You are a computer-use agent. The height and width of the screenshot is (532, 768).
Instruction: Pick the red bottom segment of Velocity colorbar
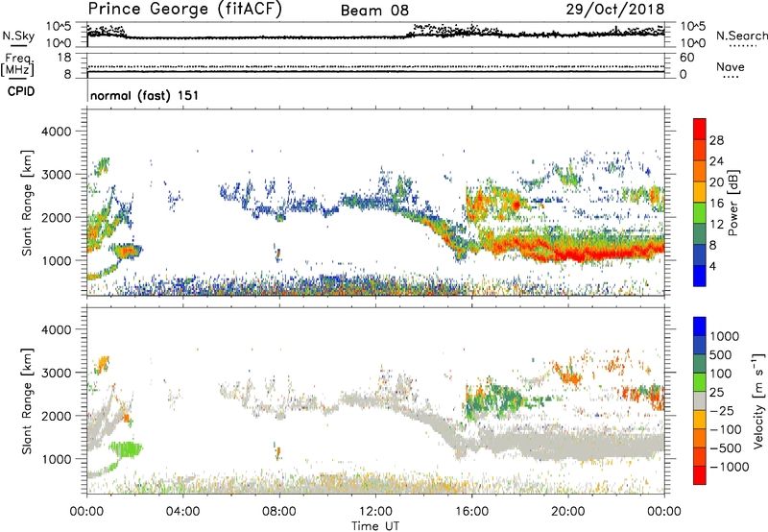click(x=700, y=475)
